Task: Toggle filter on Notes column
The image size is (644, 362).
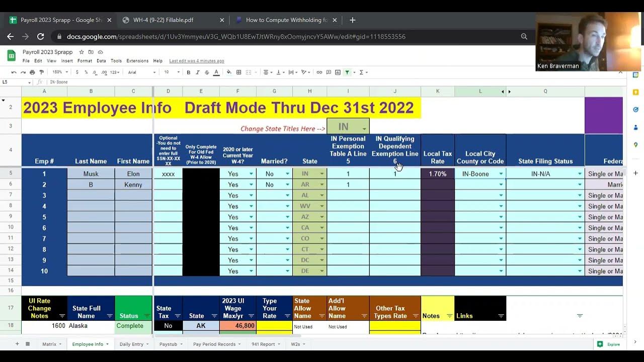Action: coord(449,316)
